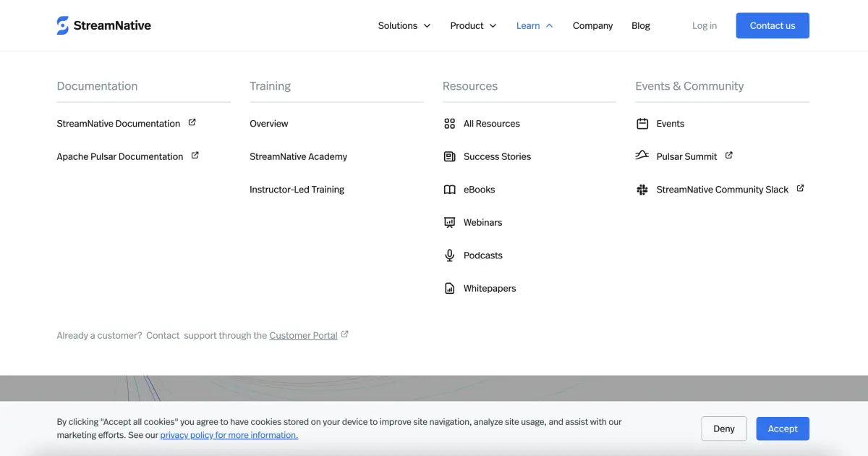
Task: Click external-link icon beside StreamNative Community Slack
Action: (x=800, y=188)
